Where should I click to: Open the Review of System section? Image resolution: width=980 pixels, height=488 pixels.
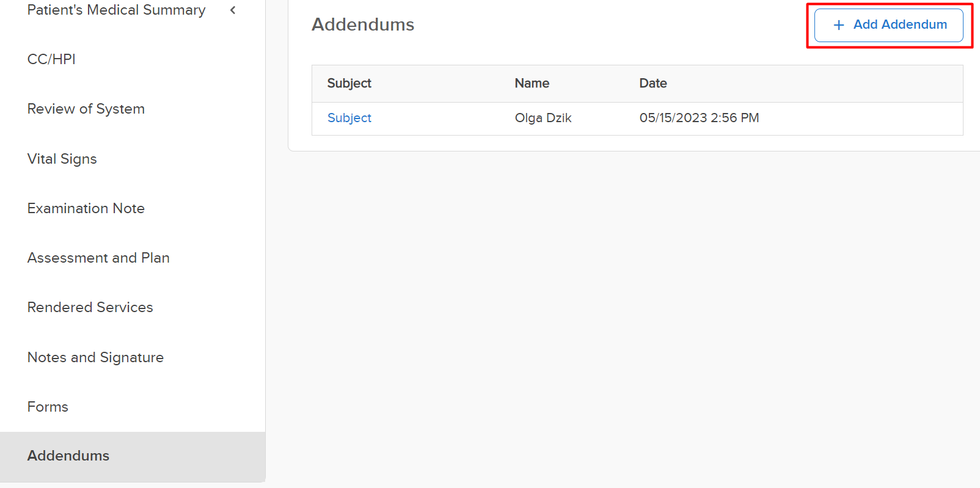click(x=86, y=109)
